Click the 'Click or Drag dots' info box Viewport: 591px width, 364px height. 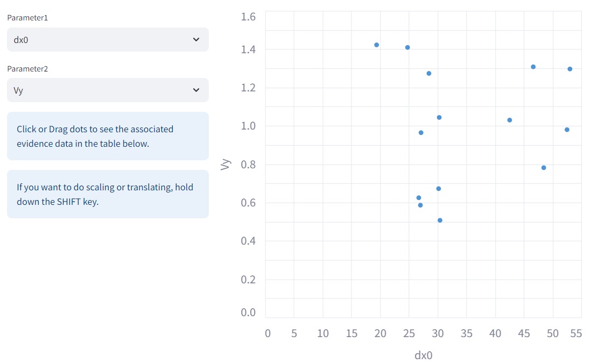tap(108, 136)
